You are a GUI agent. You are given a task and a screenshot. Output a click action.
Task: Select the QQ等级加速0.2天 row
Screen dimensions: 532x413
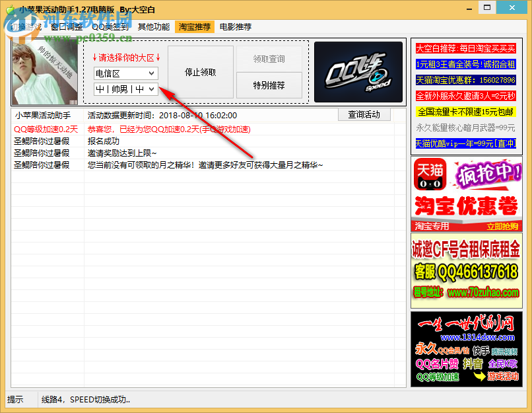coord(209,130)
